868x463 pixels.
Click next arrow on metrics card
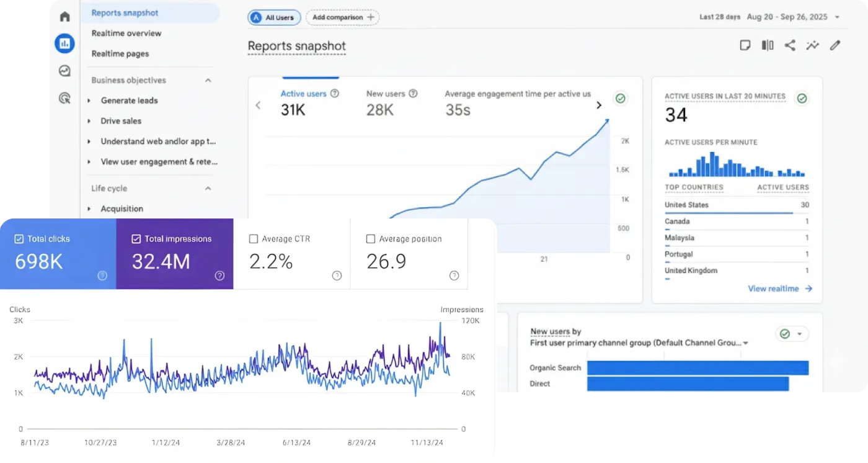coord(599,105)
